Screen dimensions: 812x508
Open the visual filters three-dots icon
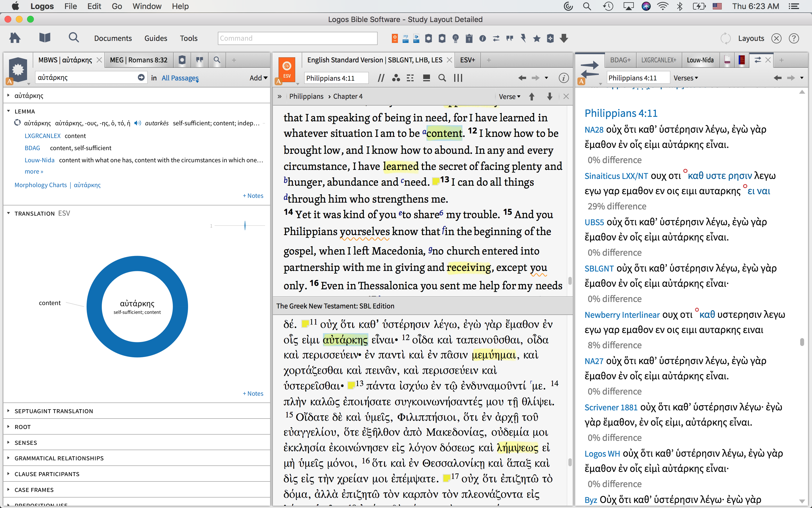pos(396,78)
